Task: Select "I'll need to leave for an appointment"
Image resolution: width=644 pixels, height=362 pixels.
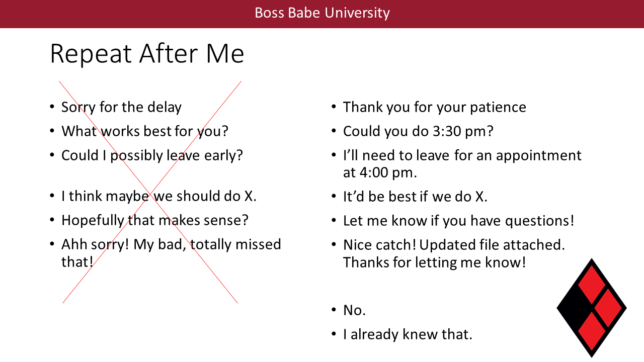Action: (462, 155)
